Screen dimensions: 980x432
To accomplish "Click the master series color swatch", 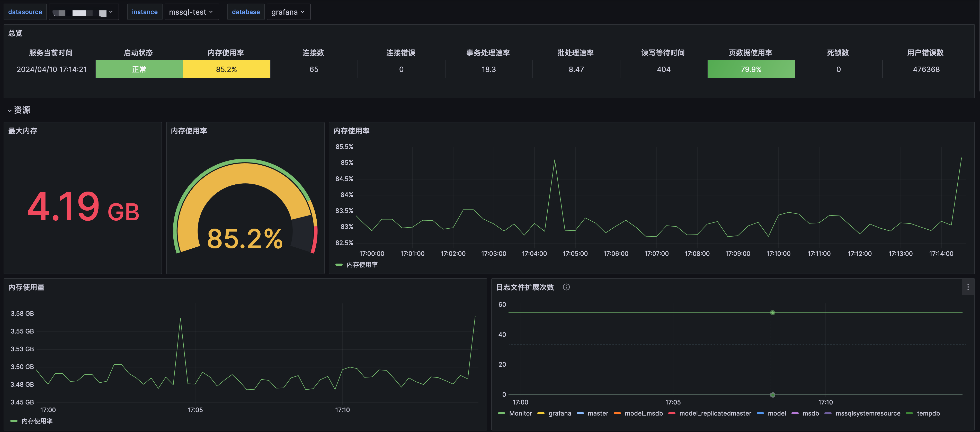I will [580, 413].
